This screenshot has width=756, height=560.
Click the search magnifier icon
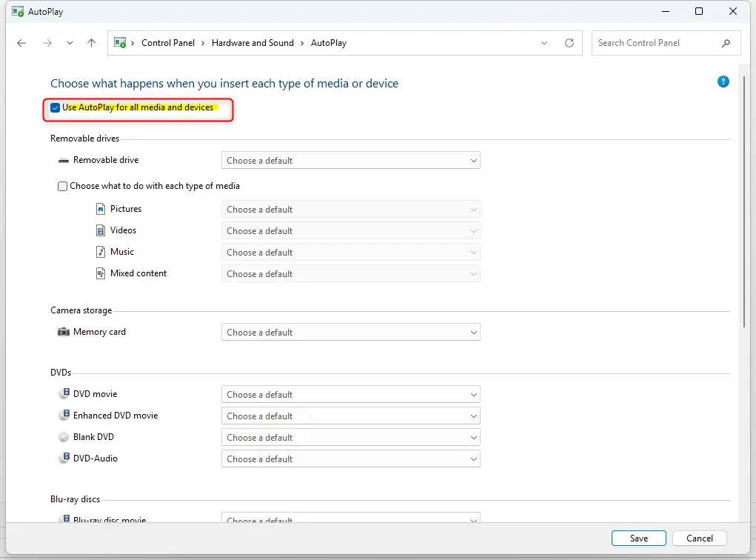click(x=726, y=43)
